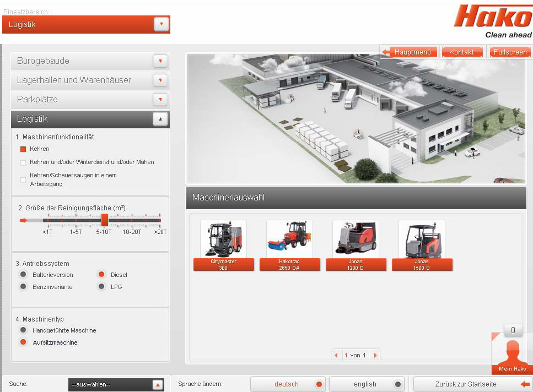The height and width of the screenshot is (392, 533).
Task: Go back via Hauptmenü button
Action: pyautogui.click(x=410, y=52)
